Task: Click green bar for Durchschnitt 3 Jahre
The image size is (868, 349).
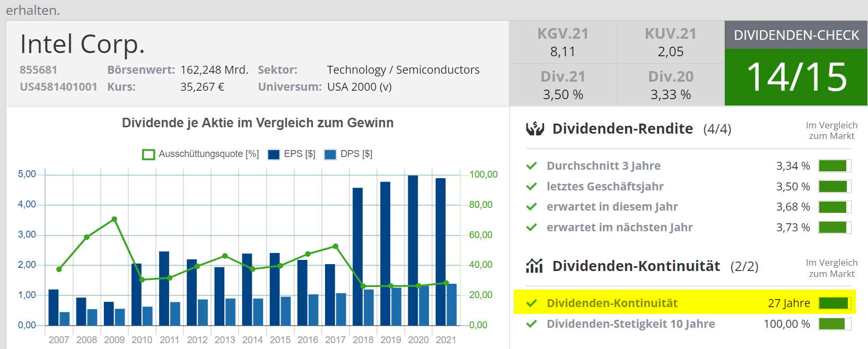Action: pos(835,166)
